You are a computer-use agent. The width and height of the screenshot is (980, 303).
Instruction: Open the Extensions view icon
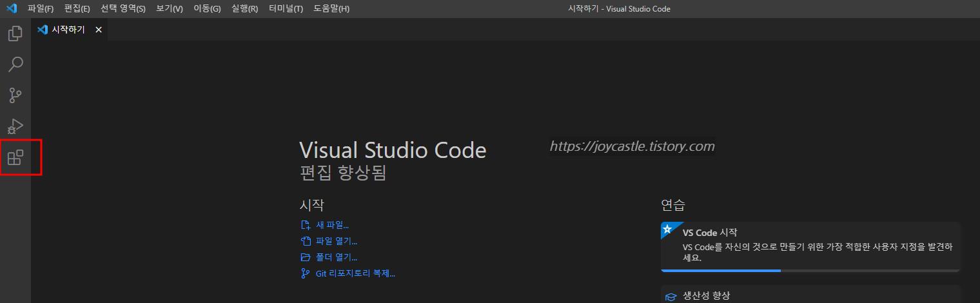click(15, 157)
